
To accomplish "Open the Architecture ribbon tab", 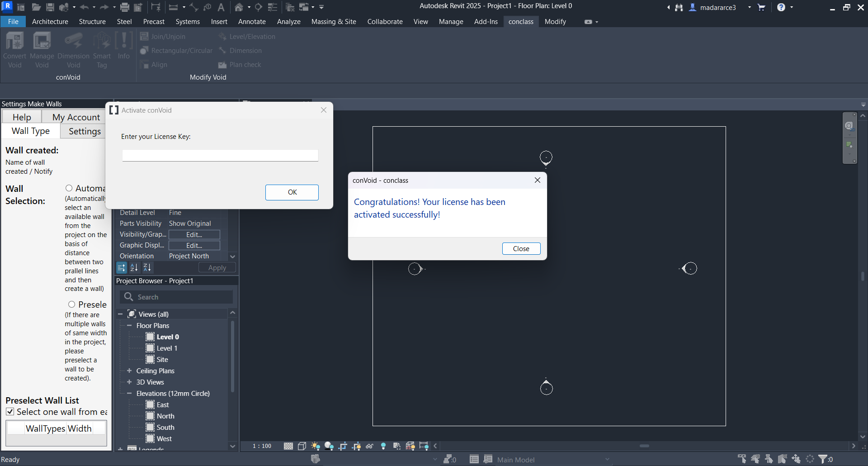I will (x=50, y=22).
